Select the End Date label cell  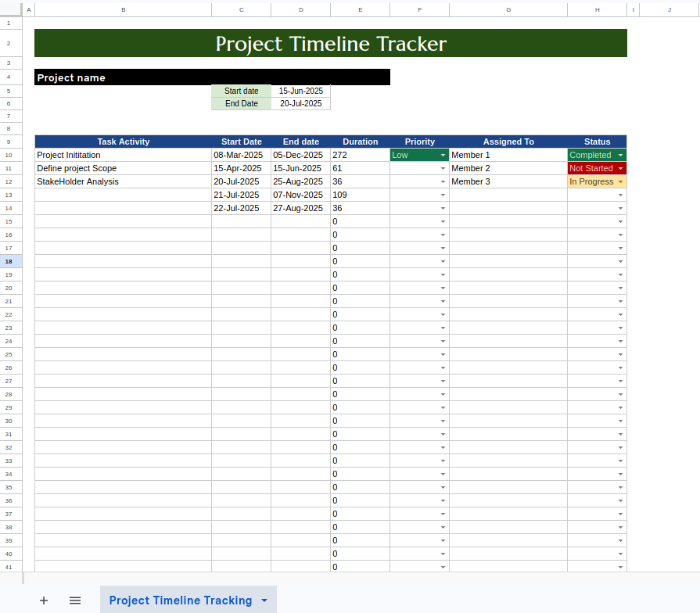point(241,103)
